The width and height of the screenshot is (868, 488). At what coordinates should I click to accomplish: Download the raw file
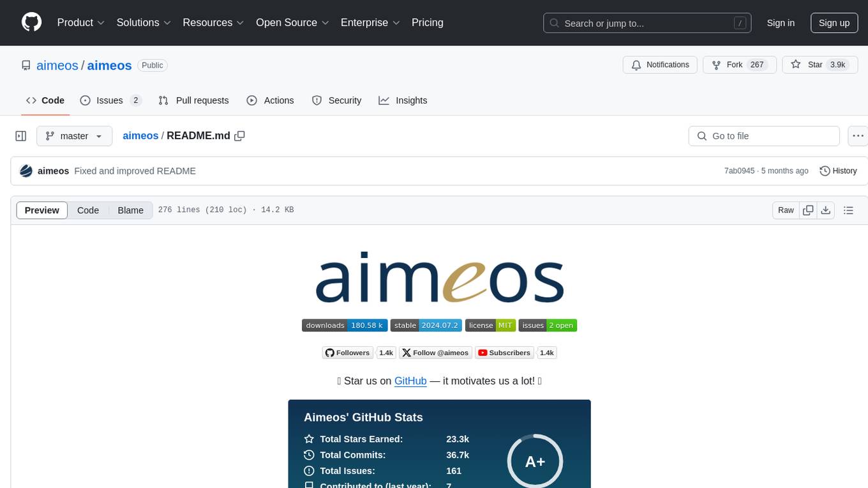(825, 210)
